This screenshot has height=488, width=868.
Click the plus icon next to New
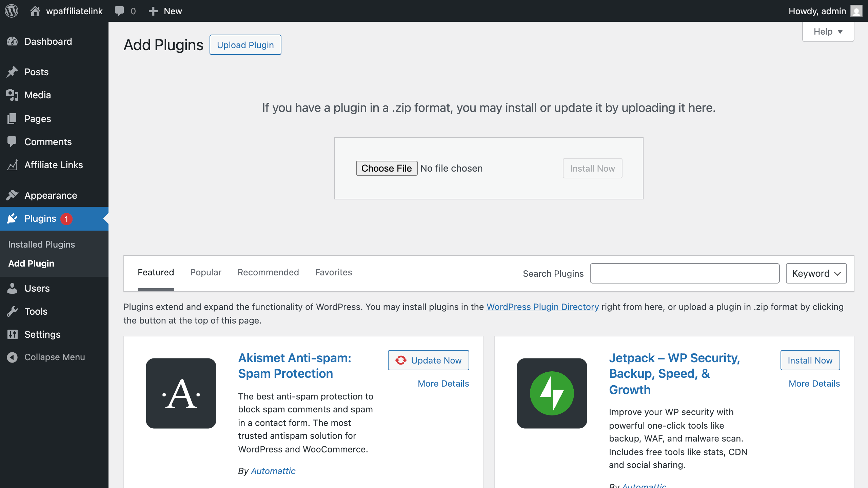[153, 11]
